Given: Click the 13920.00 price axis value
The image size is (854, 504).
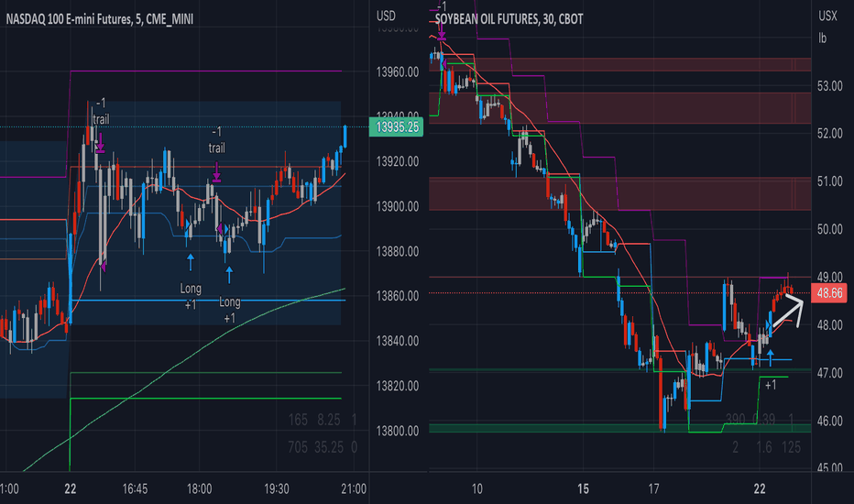Looking at the screenshot, I should [397, 161].
